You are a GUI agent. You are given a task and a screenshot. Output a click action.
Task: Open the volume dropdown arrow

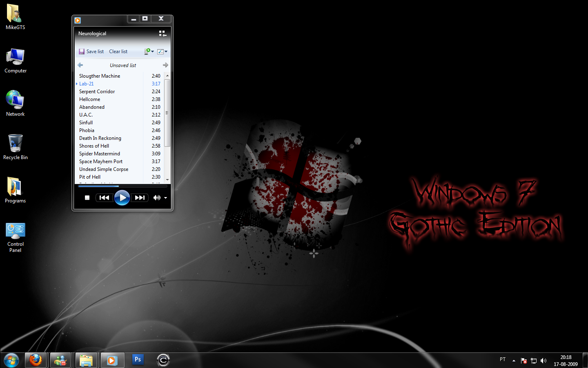click(165, 198)
